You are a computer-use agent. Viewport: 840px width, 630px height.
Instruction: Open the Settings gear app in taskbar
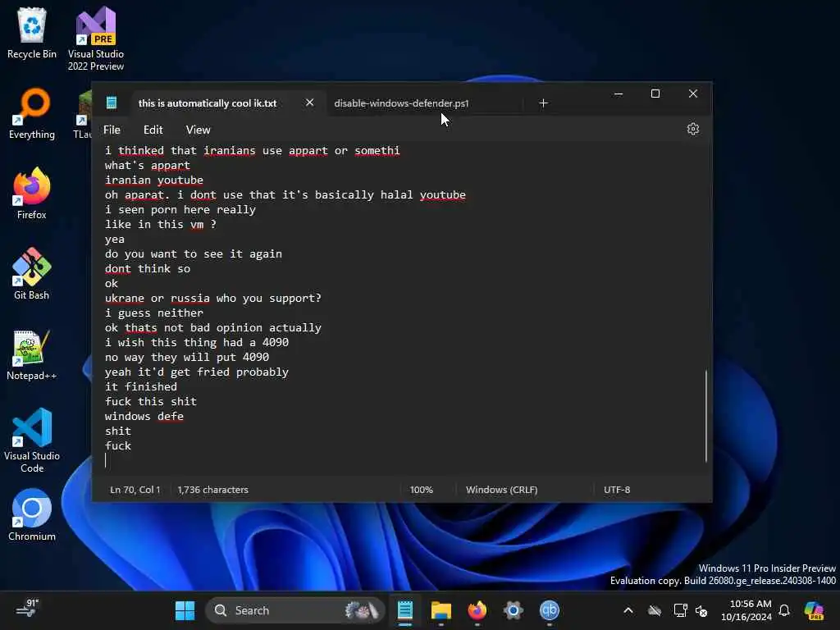point(513,610)
